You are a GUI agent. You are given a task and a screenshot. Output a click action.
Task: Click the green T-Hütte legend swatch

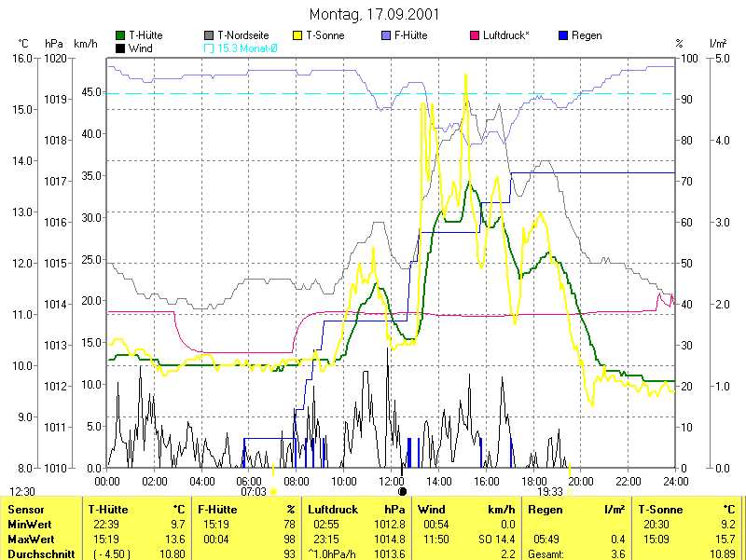coord(120,35)
